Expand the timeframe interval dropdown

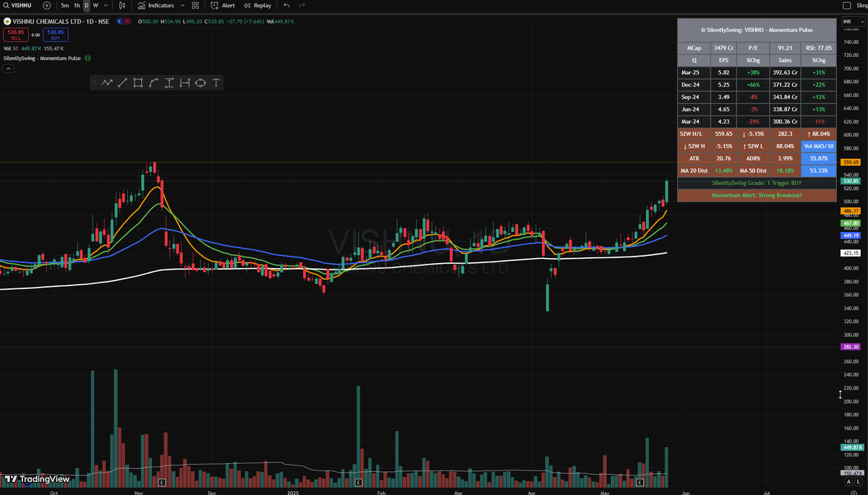pos(105,5)
